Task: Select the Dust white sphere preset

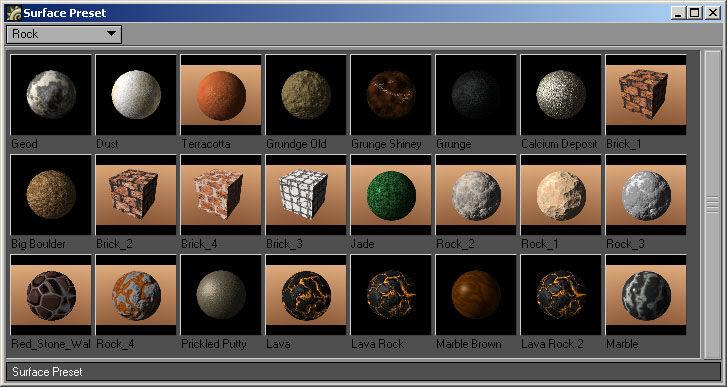Action: click(136, 95)
